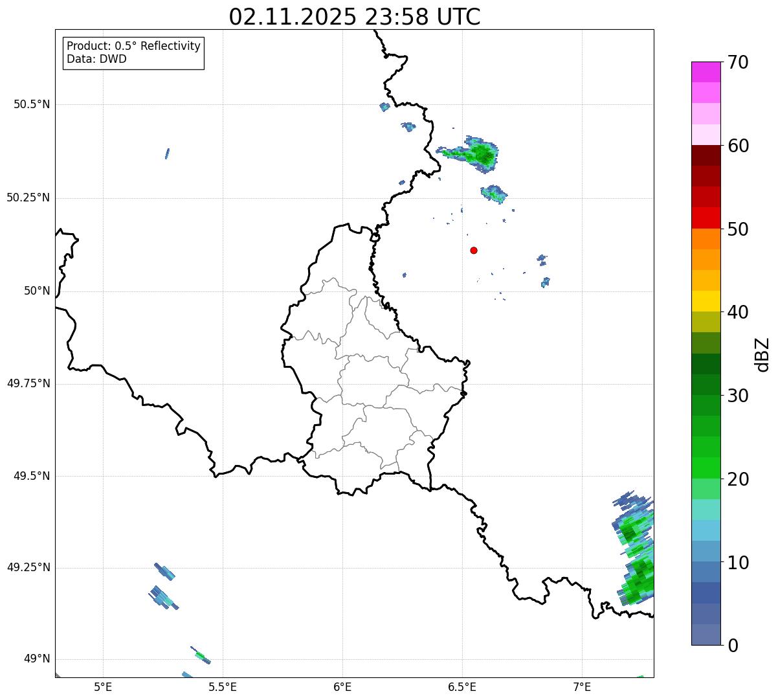Click the "Product: 0.5° Reflectivity" text
This screenshot has width=778, height=700.
pyautogui.click(x=134, y=47)
